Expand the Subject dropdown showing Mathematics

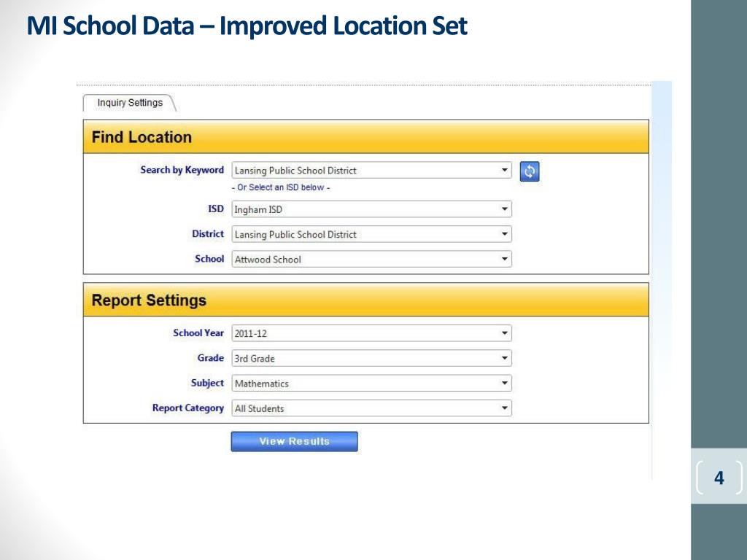tap(371, 384)
